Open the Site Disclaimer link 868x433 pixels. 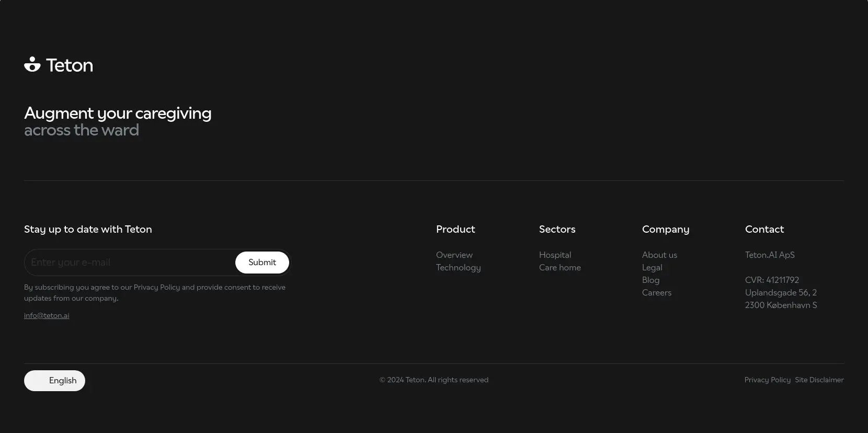819,380
